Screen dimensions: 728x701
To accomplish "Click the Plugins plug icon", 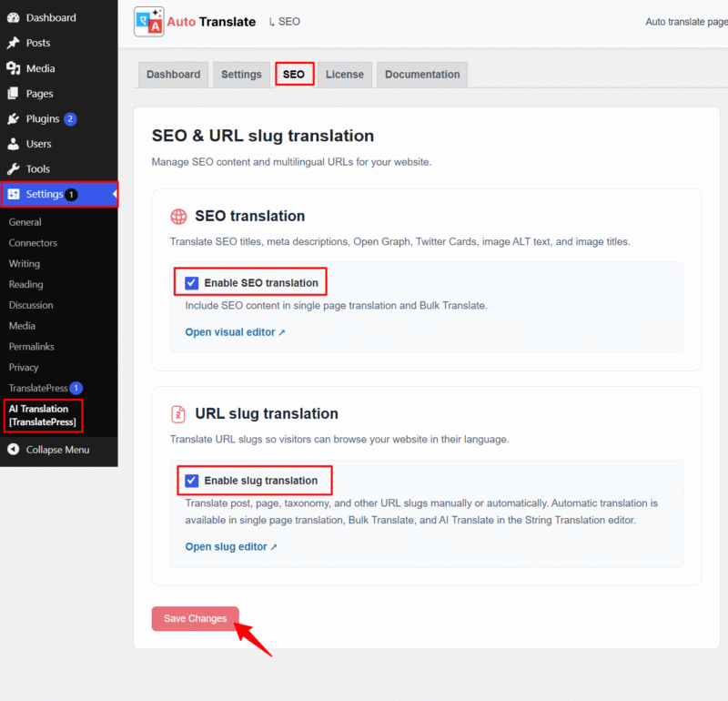I will click(14, 119).
